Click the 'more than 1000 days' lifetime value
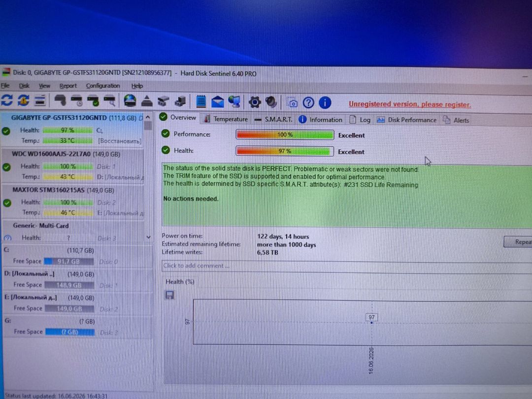The height and width of the screenshot is (399, 532). pos(286,245)
